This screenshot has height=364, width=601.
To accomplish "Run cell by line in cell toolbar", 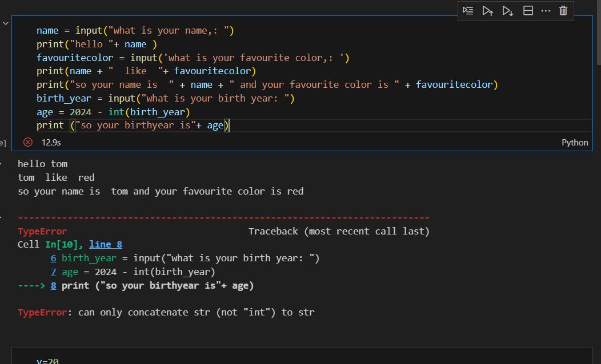I will pyautogui.click(x=468, y=11).
